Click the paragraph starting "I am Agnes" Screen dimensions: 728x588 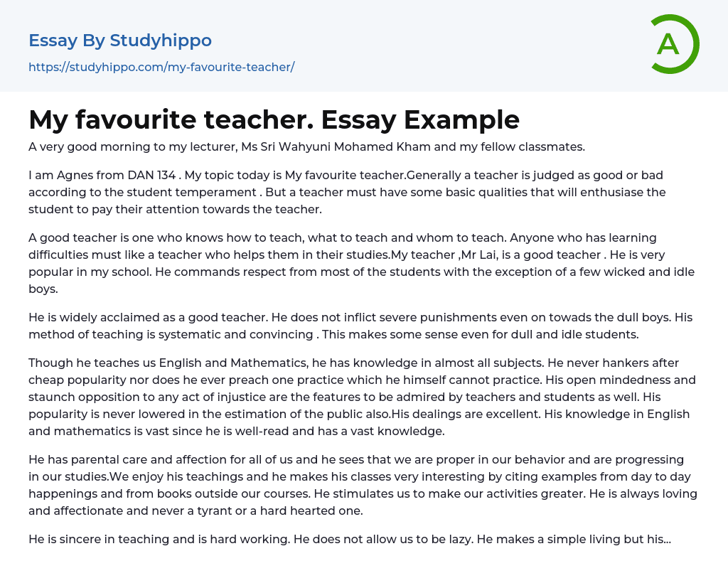coord(348,192)
